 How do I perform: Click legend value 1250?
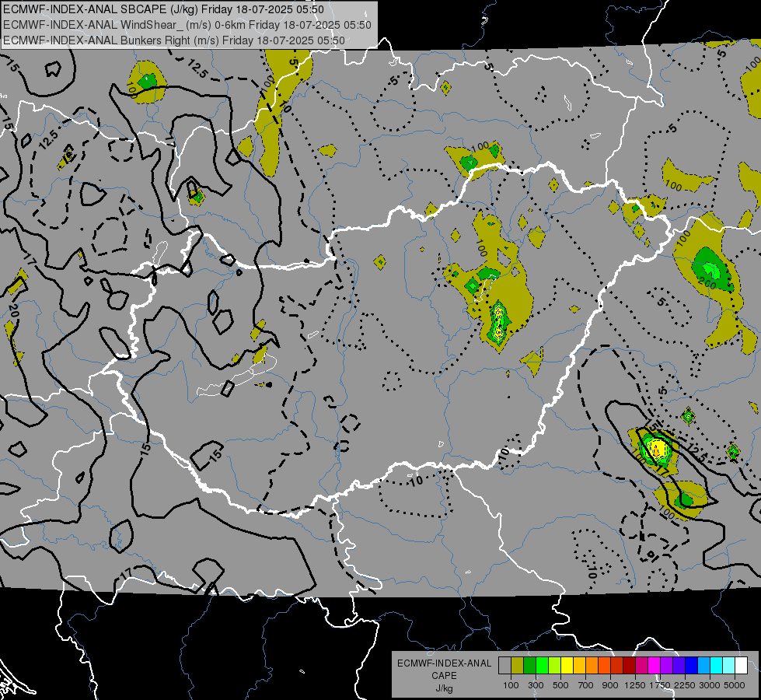coord(635,685)
